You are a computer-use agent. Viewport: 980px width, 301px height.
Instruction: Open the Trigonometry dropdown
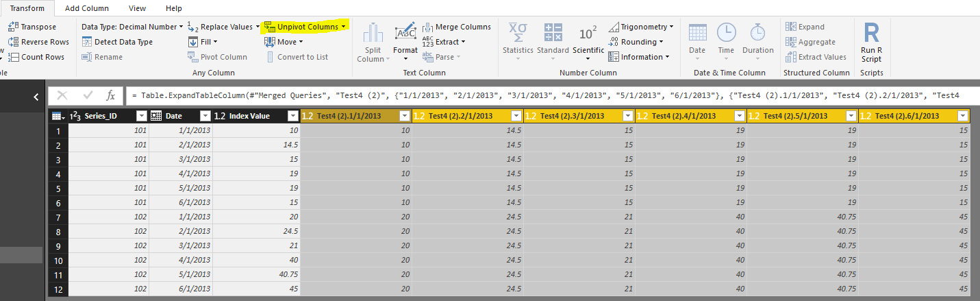[641, 27]
